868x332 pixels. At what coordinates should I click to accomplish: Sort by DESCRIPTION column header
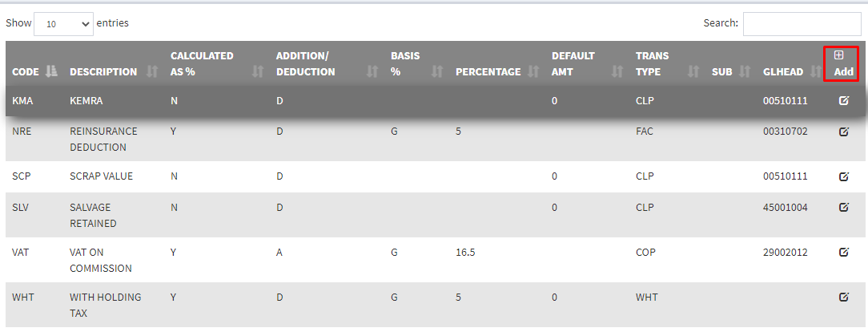coord(103,72)
